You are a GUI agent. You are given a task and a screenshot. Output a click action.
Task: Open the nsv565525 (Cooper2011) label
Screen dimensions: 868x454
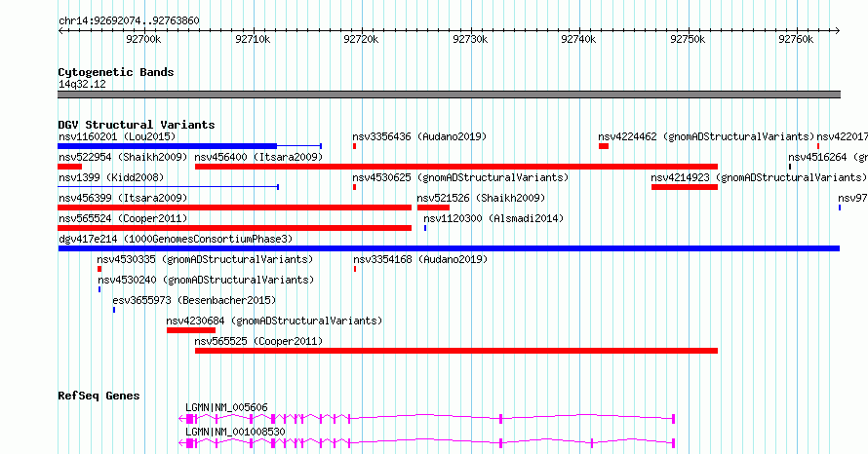pos(258,341)
